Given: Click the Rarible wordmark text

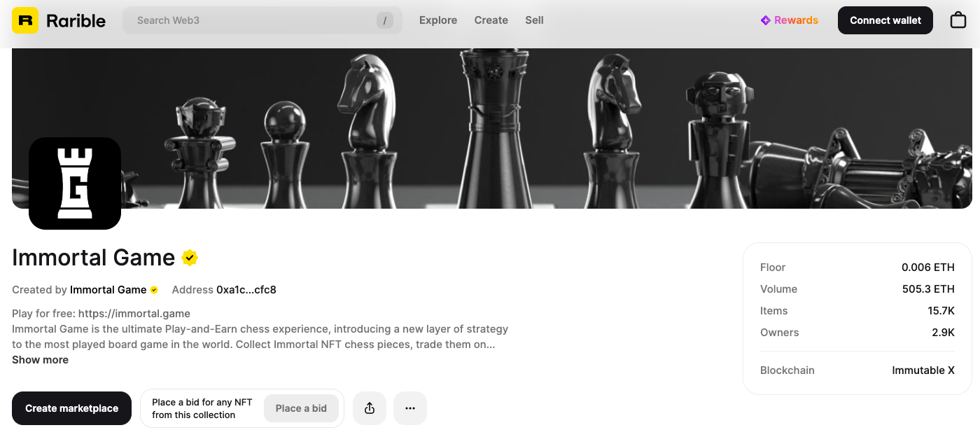Looking at the screenshot, I should tap(76, 21).
